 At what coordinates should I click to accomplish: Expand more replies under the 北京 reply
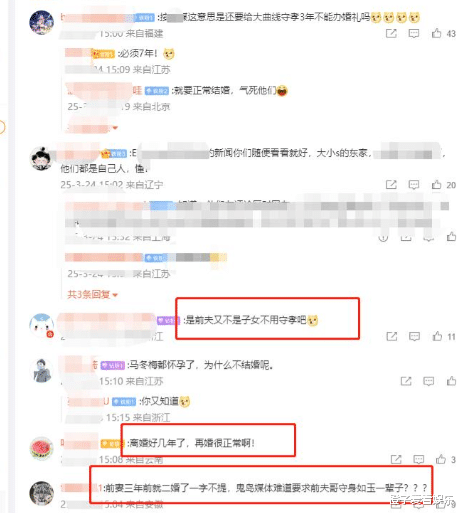pyautogui.click(x=92, y=127)
